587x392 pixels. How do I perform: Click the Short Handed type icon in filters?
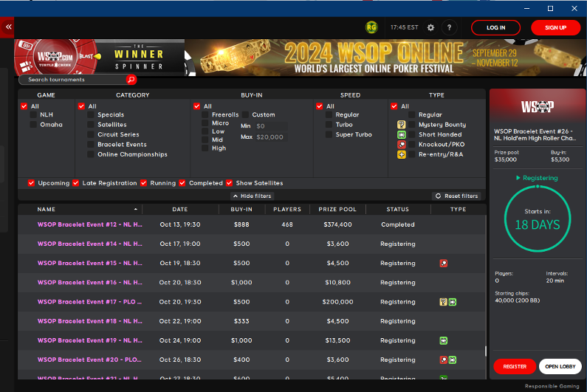click(402, 135)
